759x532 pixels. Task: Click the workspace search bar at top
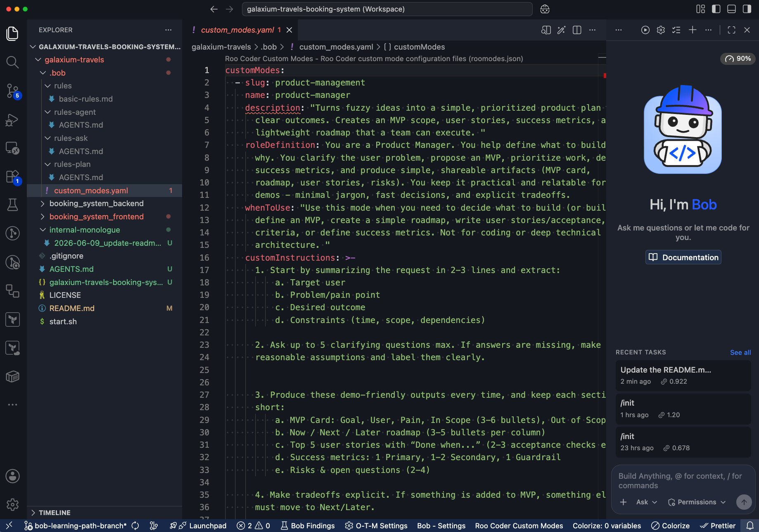coord(387,9)
